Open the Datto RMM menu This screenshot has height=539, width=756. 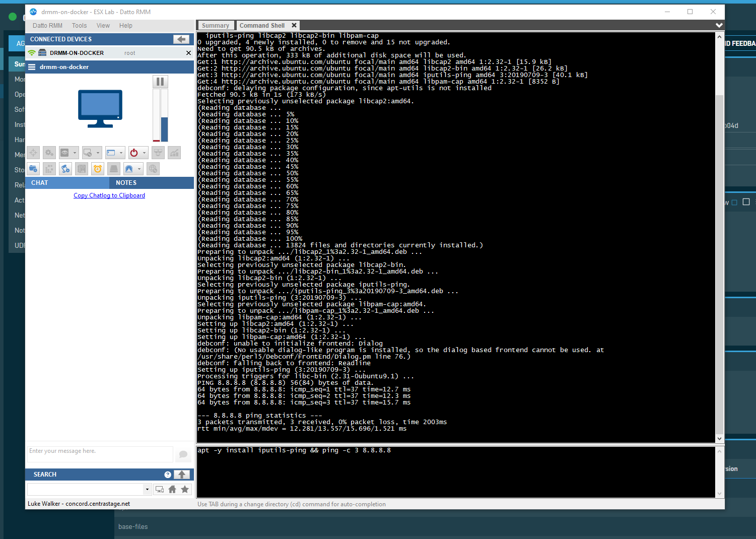click(x=47, y=26)
